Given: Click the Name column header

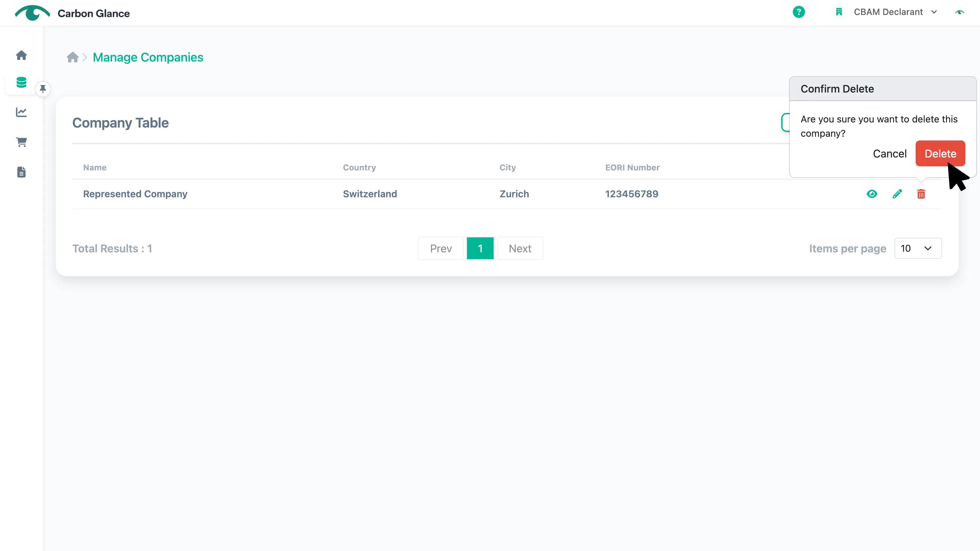Looking at the screenshot, I should pos(95,168).
